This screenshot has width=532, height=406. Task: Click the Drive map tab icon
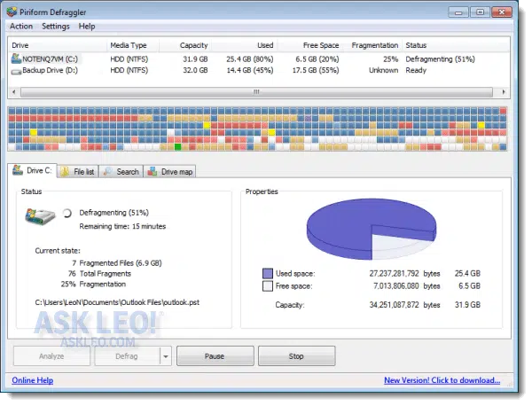pos(153,171)
